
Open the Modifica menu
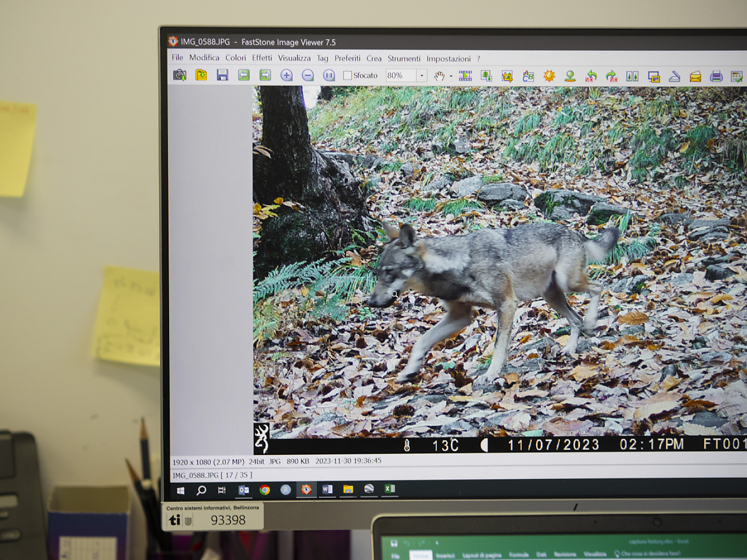tap(204, 58)
